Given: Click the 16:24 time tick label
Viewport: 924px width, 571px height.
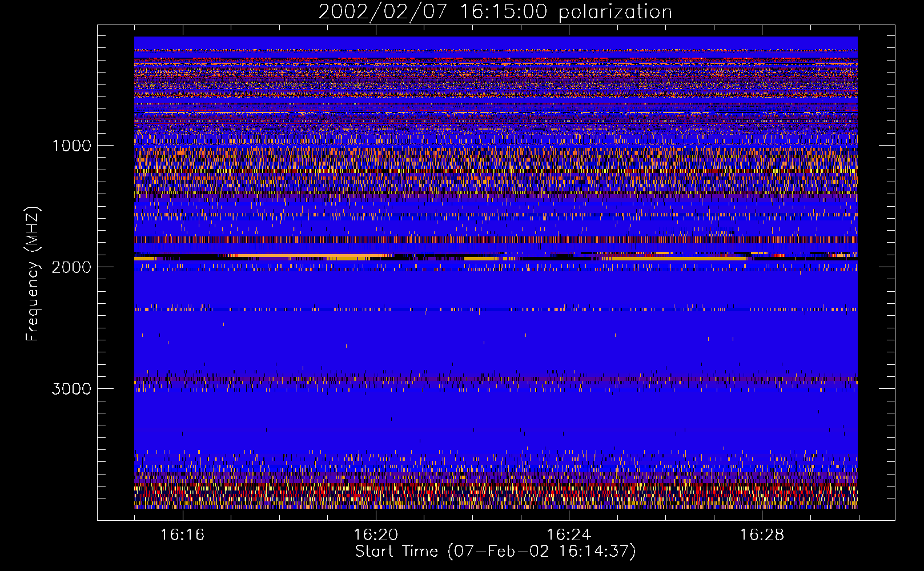Looking at the screenshot, I should pos(569,535).
